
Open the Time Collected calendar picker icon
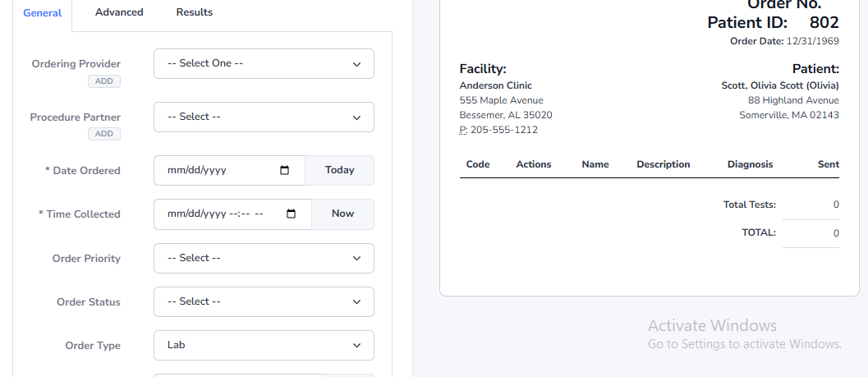pyautogui.click(x=292, y=214)
